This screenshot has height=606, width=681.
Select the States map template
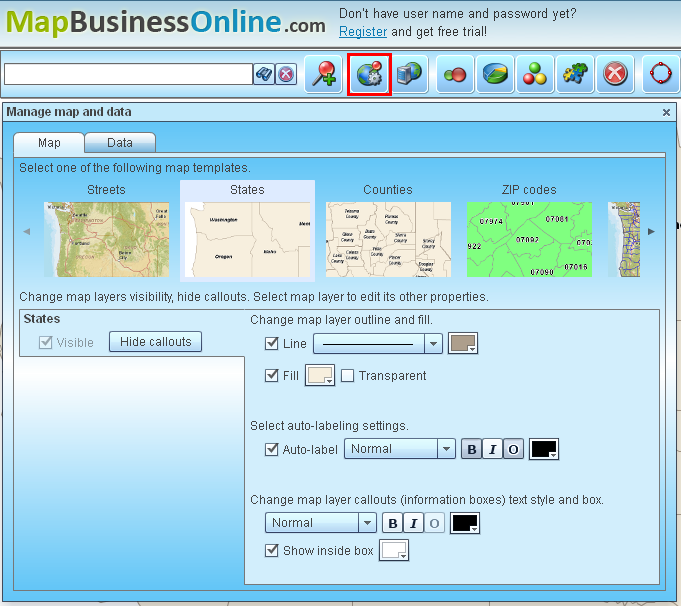[x=248, y=232]
